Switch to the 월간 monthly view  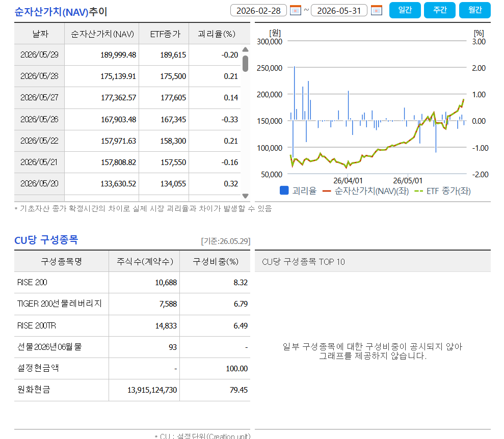tap(475, 10)
